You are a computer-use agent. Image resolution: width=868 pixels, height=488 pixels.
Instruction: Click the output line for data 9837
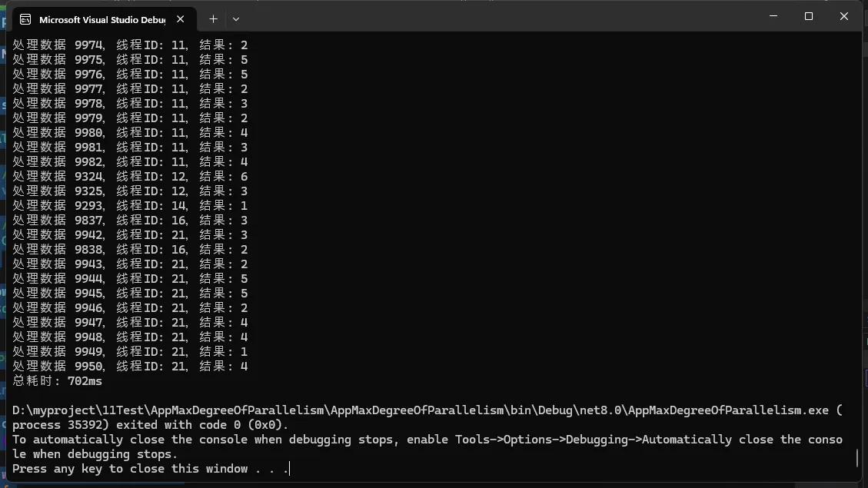[x=130, y=221]
